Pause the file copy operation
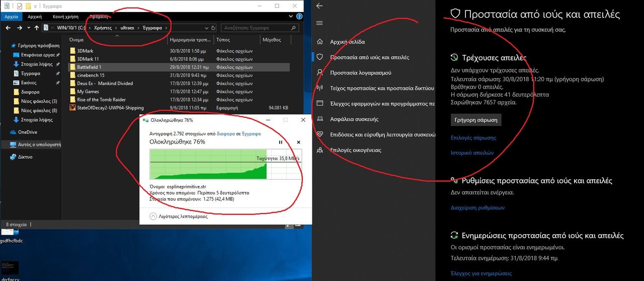644x281 pixels. (281, 143)
